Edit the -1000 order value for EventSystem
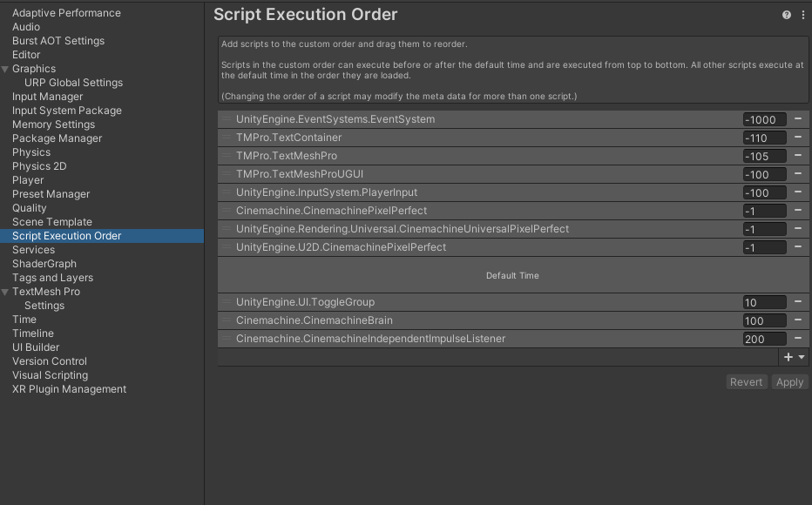Screen dimensions: 812x505 point(764,119)
